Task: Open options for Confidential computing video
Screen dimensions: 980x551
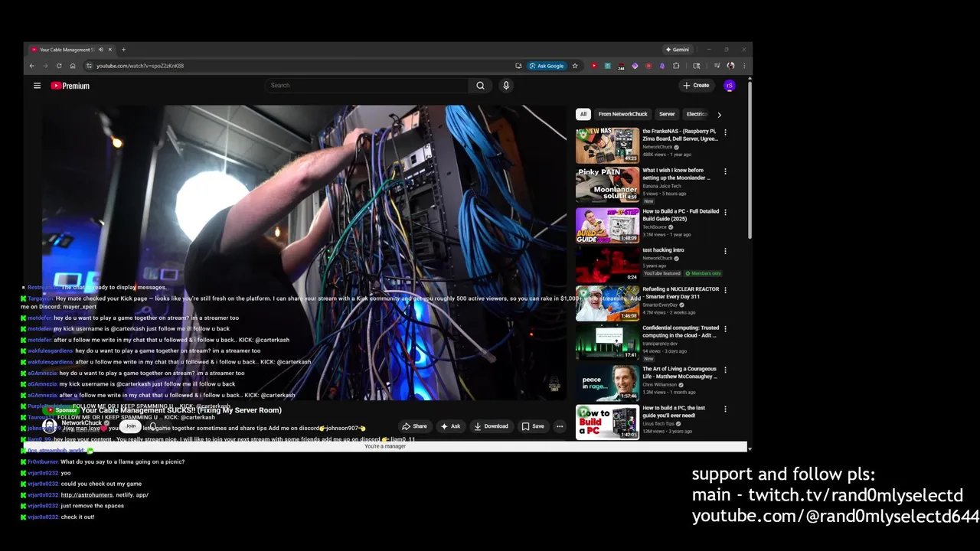Action: point(725,329)
